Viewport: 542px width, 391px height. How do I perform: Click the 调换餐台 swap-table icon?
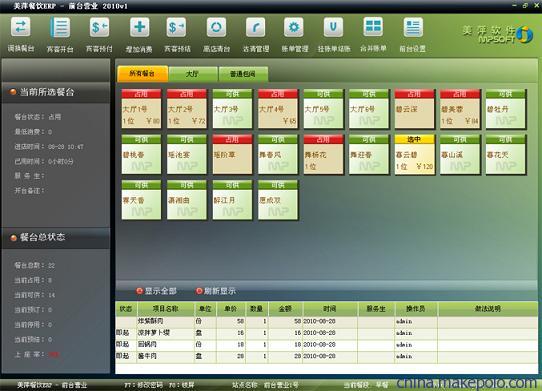tap(21, 27)
